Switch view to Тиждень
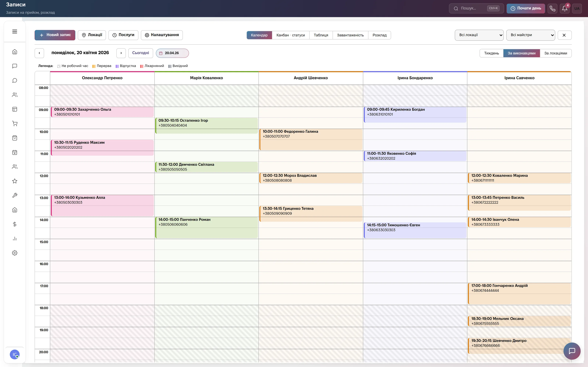This screenshot has height=367, width=588. [491, 53]
